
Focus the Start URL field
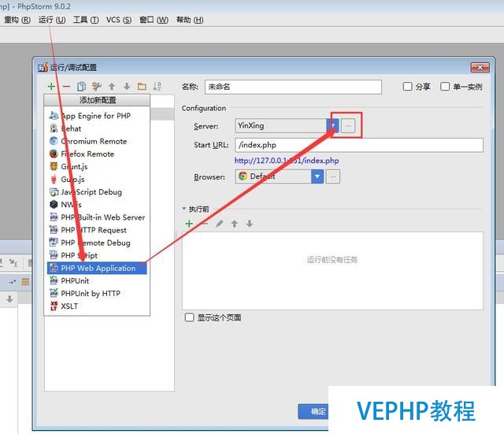click(359, 145)
